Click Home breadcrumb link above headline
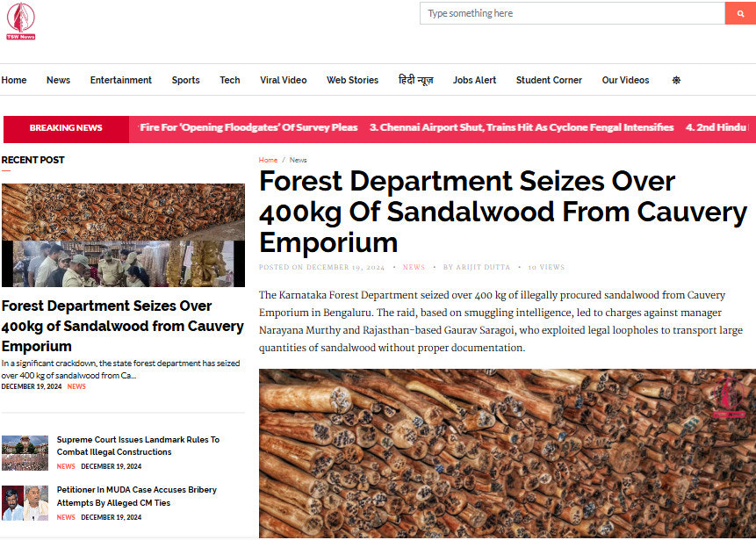756x540 pixels. 268,160
